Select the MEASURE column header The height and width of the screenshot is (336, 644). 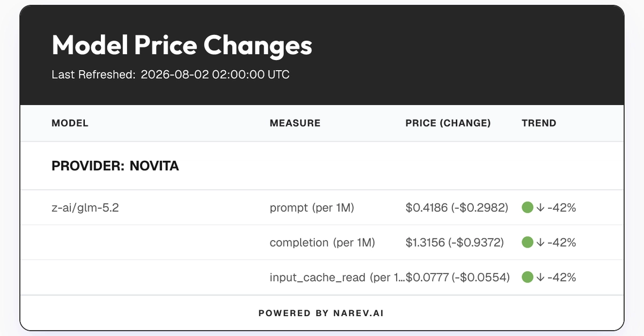click(x=295, y=123)
